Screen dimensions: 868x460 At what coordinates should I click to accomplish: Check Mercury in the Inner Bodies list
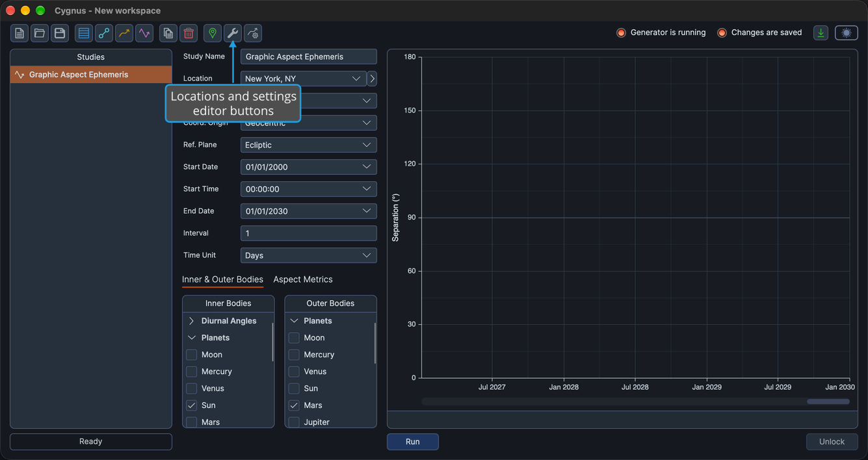tap(191, 372)
